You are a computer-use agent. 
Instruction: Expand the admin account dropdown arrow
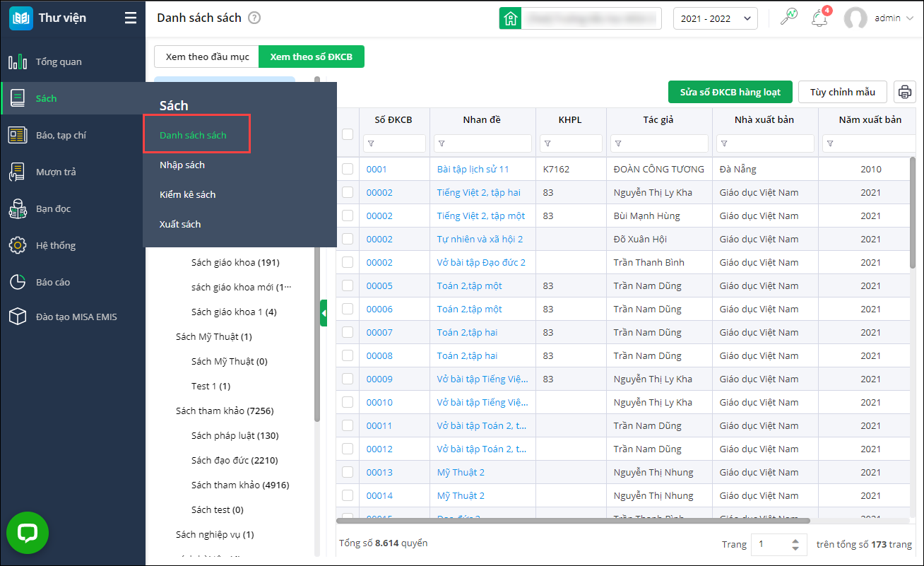(908, 18)
